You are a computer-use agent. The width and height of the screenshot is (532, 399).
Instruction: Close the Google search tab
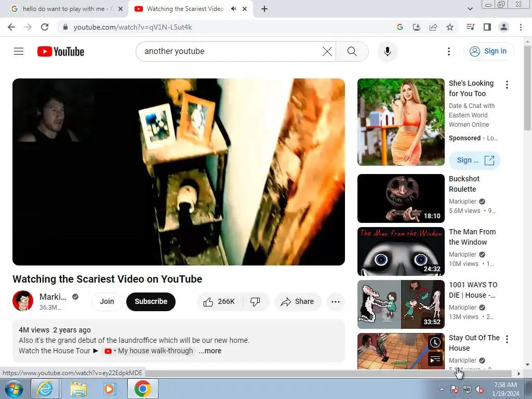click(121, 9)
